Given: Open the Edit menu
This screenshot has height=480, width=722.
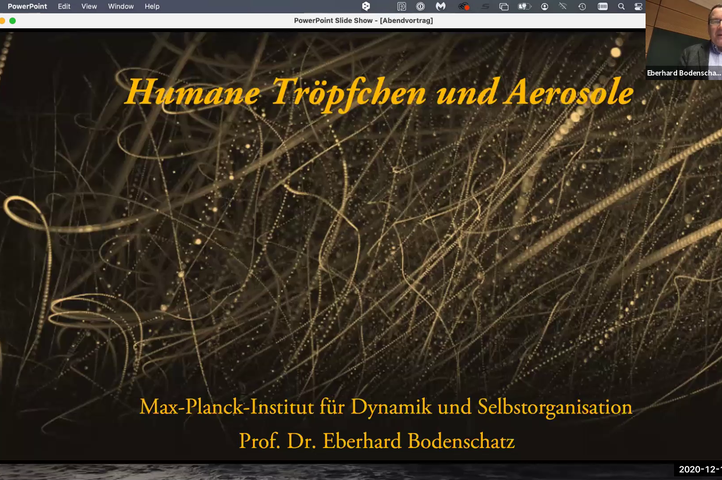Looking at the screenshot, I should click(x=64, y=6).
